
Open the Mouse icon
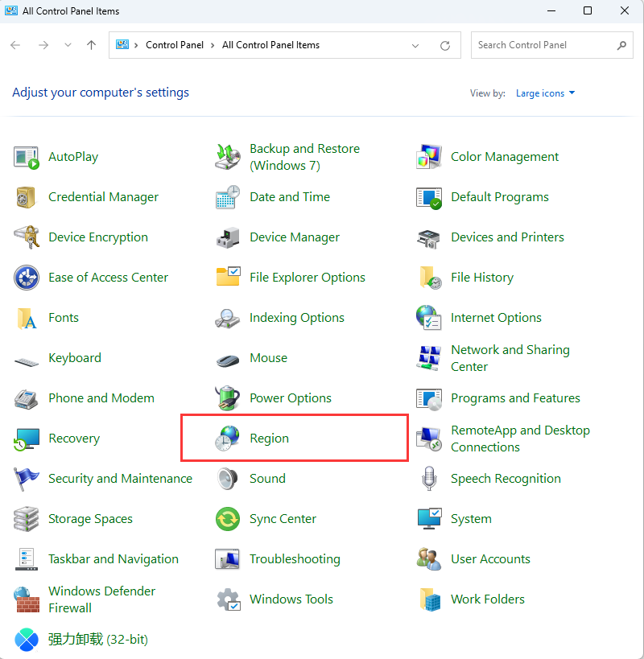(228, 360)
